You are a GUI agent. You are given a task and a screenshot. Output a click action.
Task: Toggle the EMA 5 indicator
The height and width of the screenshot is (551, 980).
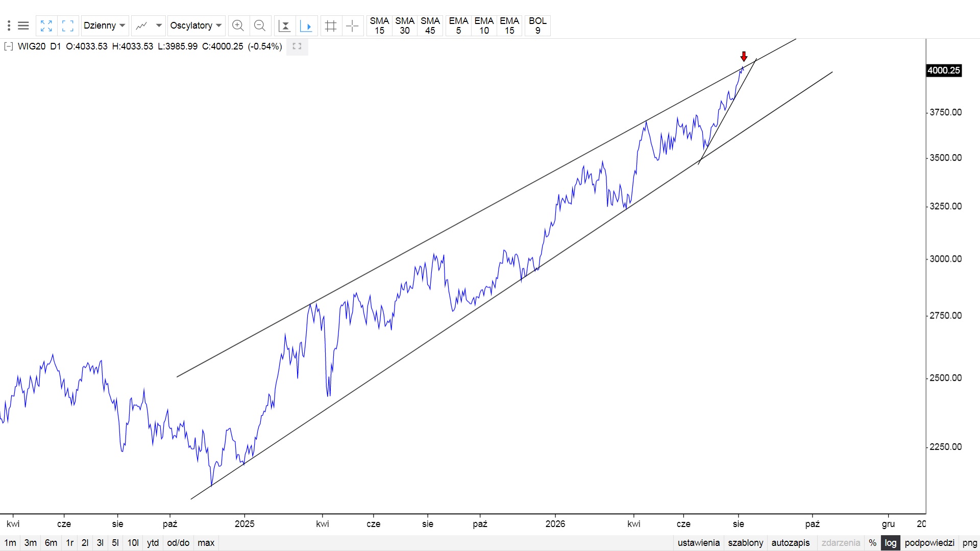point(458,26)
